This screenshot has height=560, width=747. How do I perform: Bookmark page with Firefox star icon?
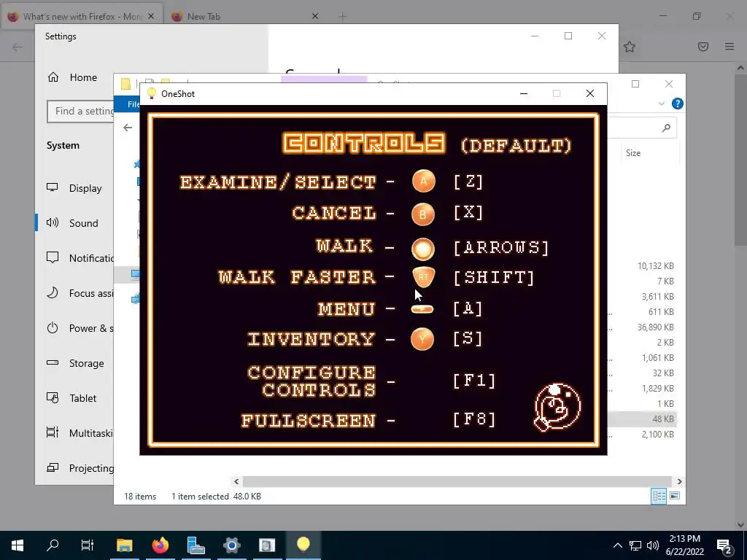coord(630,47)
